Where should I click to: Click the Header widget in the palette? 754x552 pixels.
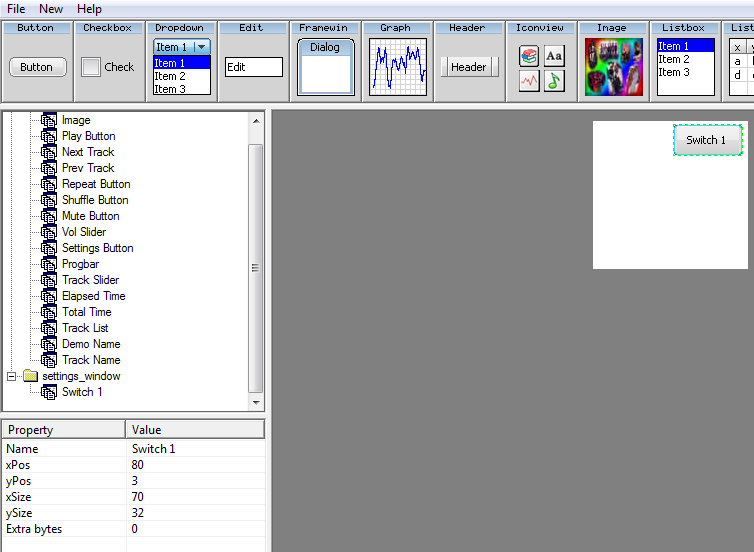(468, 67)
